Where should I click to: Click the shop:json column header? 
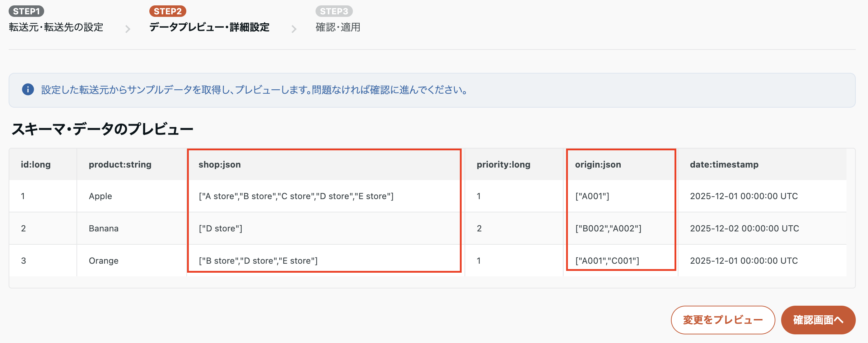tap(220, 165)
